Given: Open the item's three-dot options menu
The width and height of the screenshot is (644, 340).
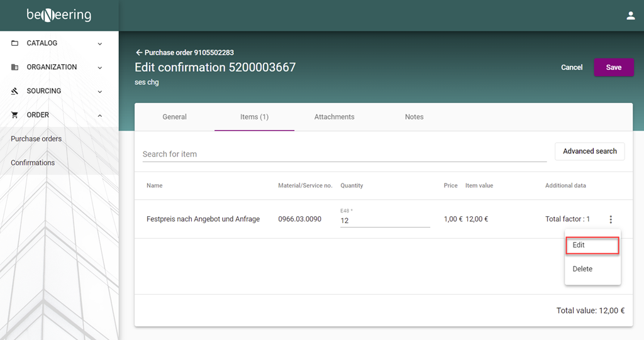Looking at the screenshot, I should click(611, 219).
